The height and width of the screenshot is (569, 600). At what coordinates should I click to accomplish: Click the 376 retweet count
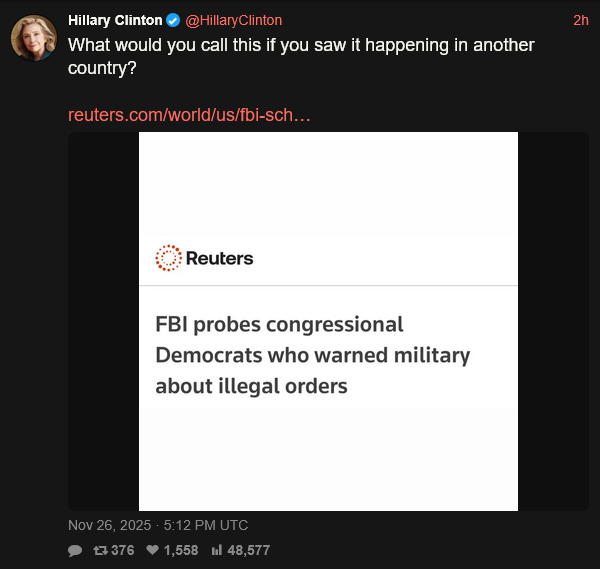coord(122,550)
